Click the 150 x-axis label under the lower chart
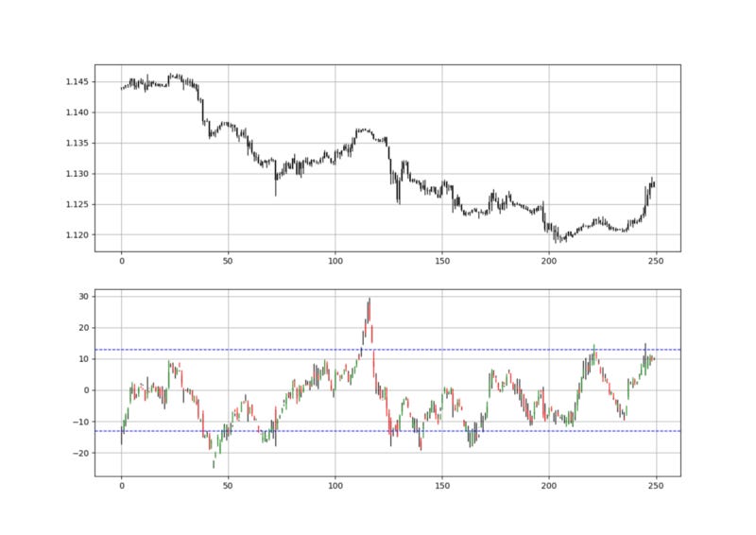Viewport: 756px width, 535px height. point(442,486)
